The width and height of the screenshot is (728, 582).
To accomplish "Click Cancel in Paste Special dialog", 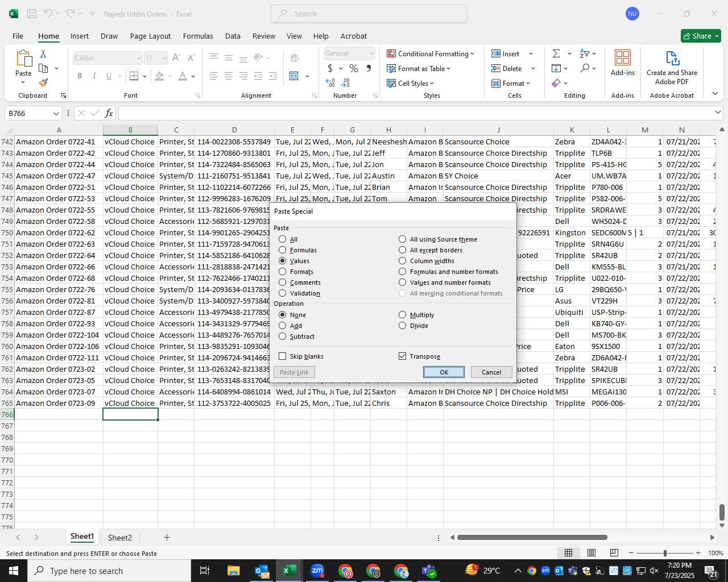I will pyautogui.click(x=491, y=372).
